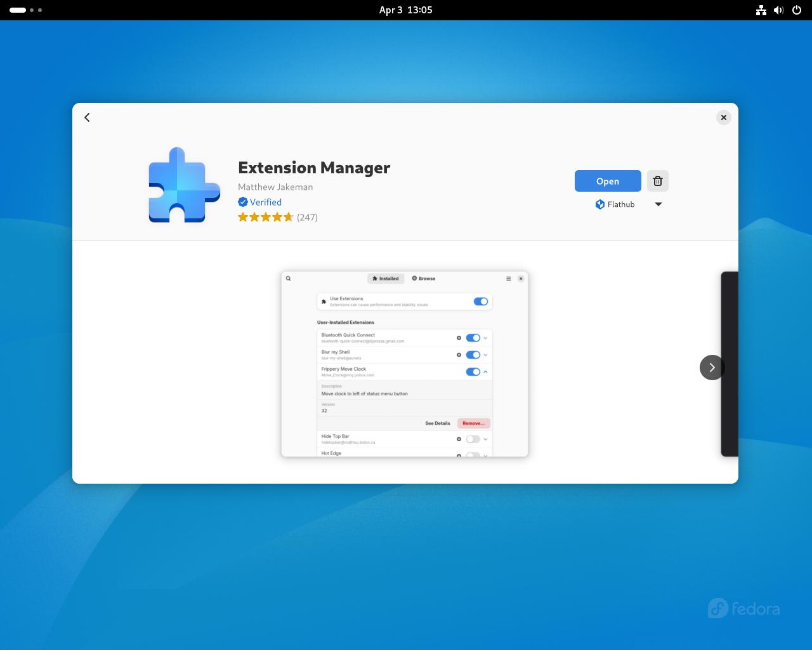Click the Verified badge
Image resolution: width=812 pixels, height=650 pixels.
click(x=260, y=202)
